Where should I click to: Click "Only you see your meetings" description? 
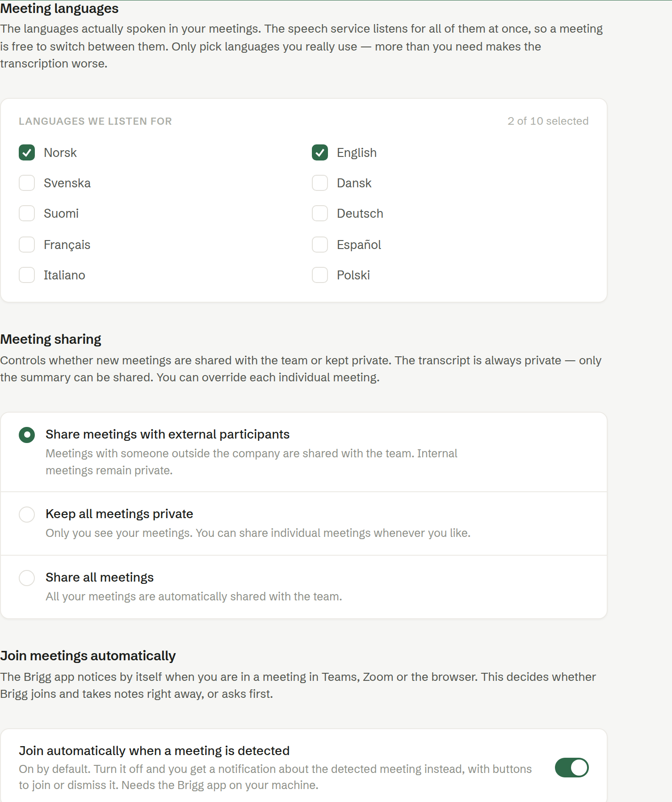(258, 533)
